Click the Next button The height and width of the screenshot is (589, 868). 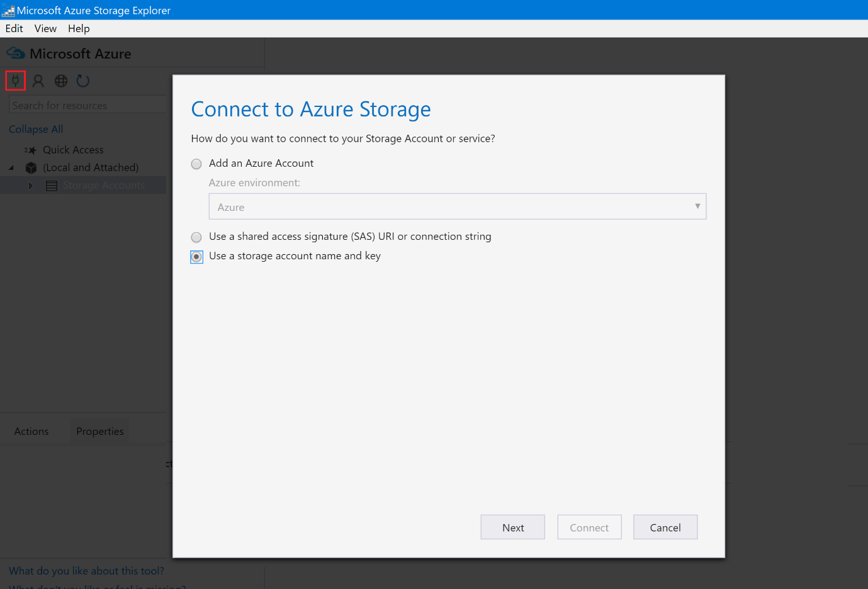tap(513, 527)
